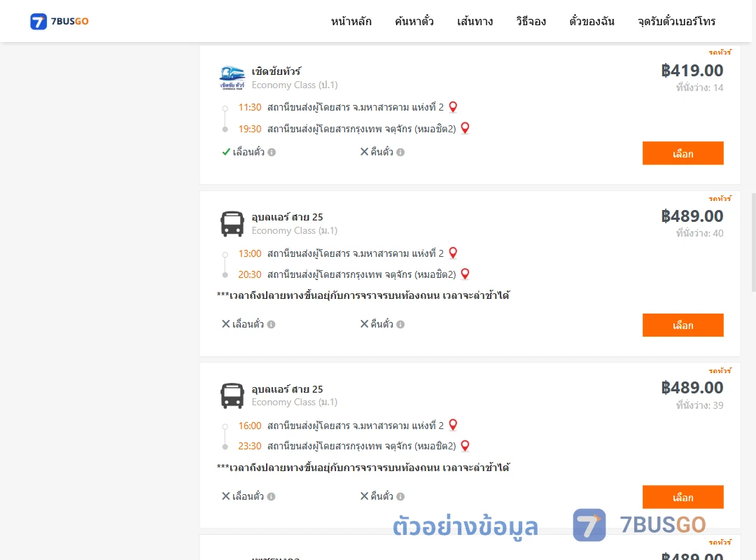Click map pin for 16:00 departure station
Viewport: 756px width, 560px height.
point(453,425)
